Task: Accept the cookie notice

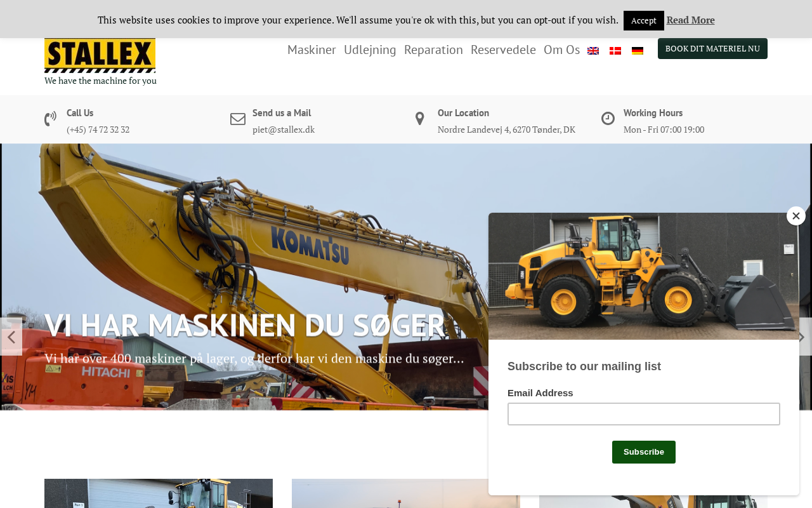Action: 644,20
